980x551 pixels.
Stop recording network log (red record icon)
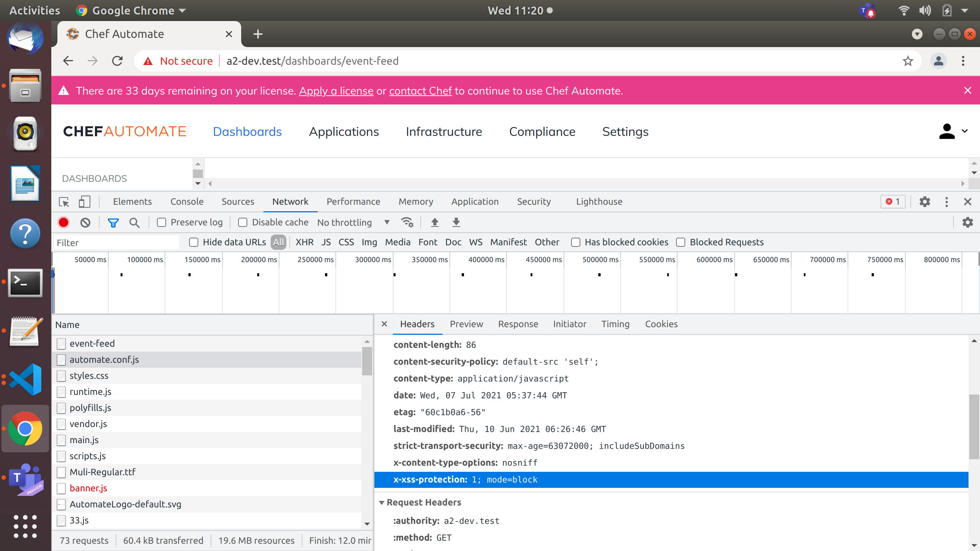(x=63, y=222)
